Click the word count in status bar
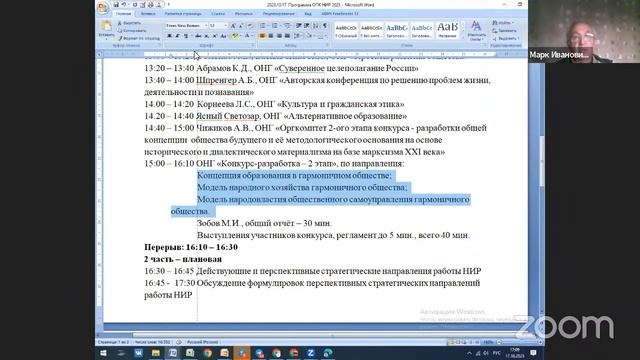 coord(152,342)
